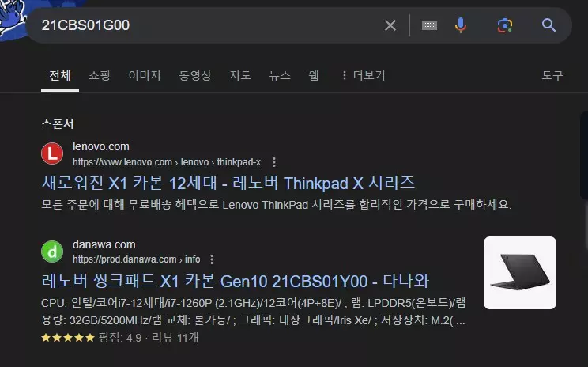588x367 pixels.
Task: Open the 레노버 씽크패드 X1 카본 Gen10 danawa link
Action: pyautogui.click(x=236, y=281)
